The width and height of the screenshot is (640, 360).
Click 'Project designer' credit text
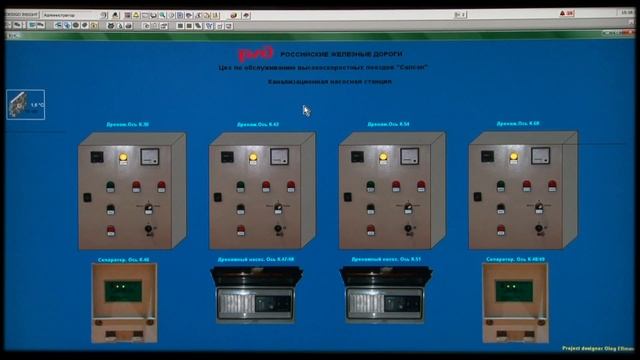coord(598,348)
